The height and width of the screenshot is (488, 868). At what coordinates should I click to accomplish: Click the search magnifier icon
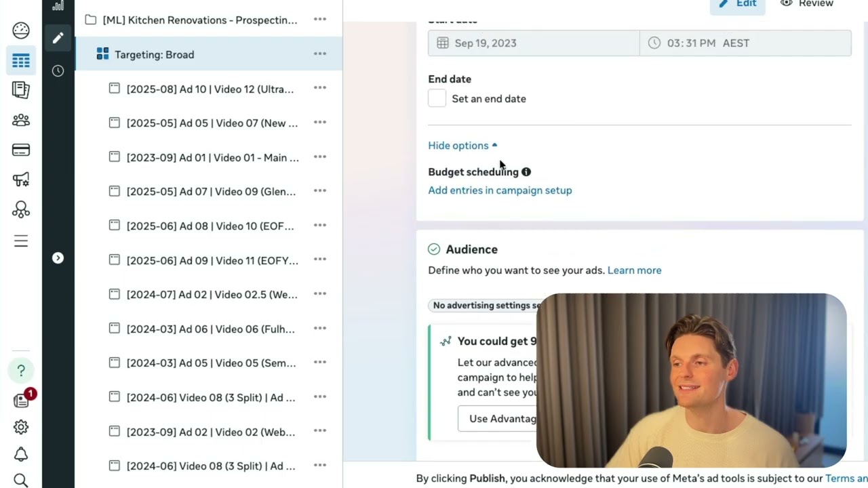pos(21,480)
